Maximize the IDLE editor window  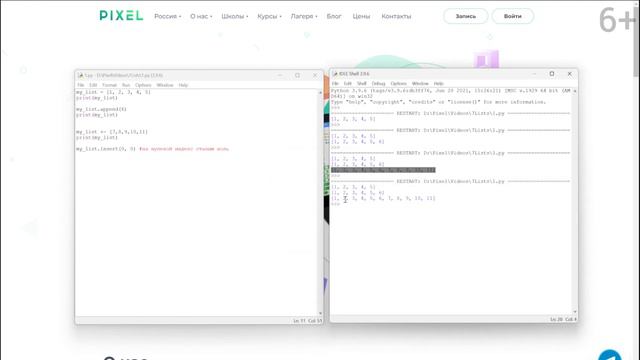(297, 75)
